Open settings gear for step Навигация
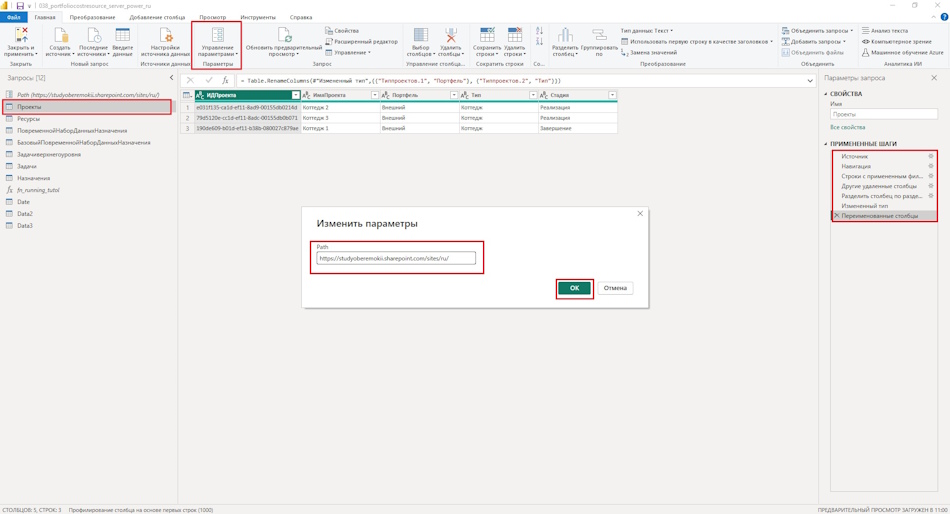 [931, 166]
